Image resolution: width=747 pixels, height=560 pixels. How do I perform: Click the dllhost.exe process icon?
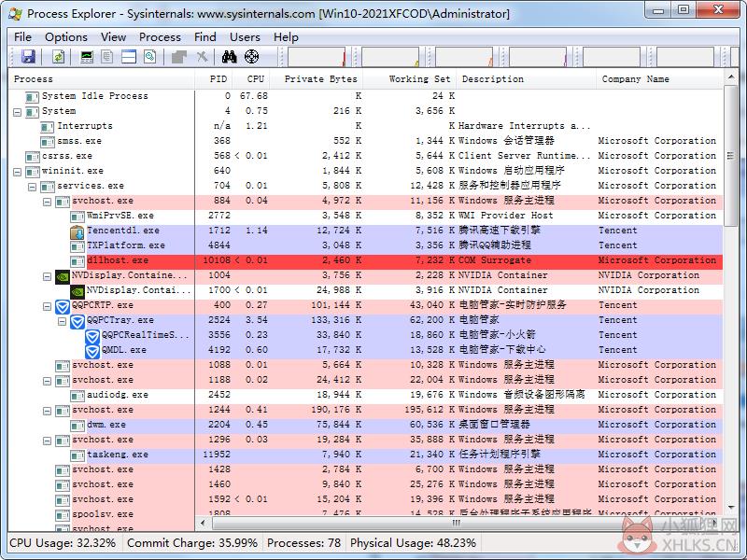pos(78,261)
